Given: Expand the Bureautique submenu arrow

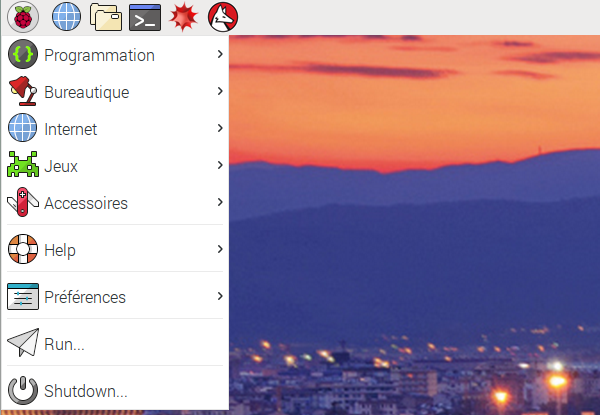Looking at the screenshot, I should 220,91.
